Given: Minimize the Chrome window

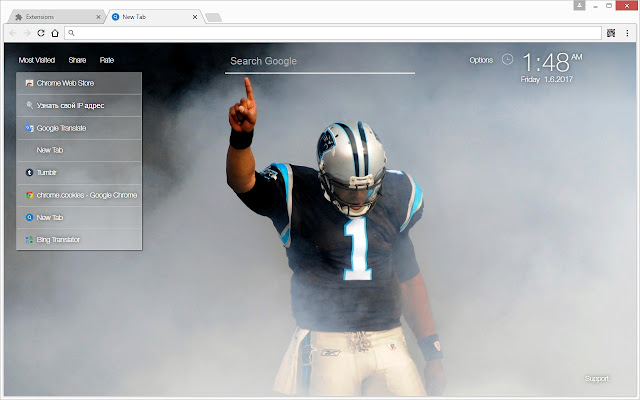Looking at the screenshot, I should [x=596, y=6].
